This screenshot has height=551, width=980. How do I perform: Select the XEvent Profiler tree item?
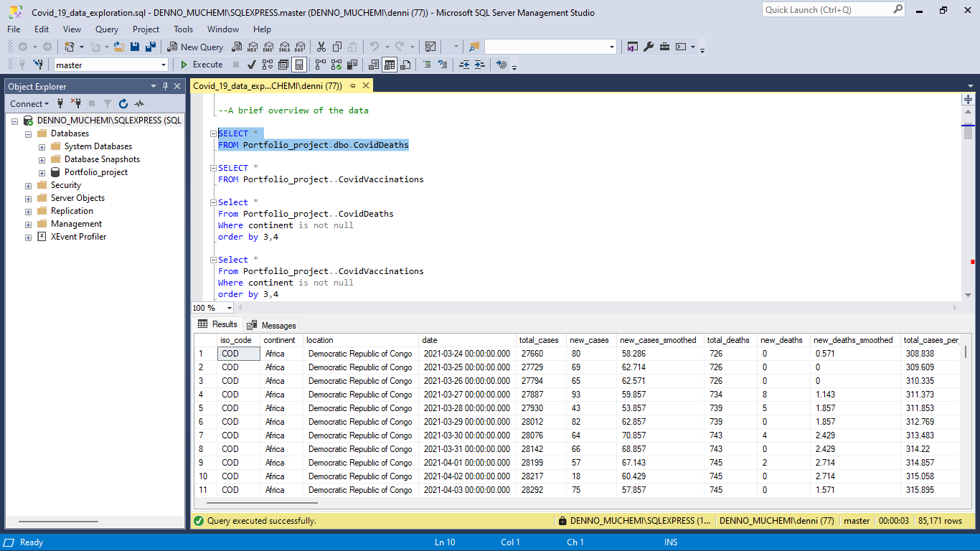pos(78,237)
